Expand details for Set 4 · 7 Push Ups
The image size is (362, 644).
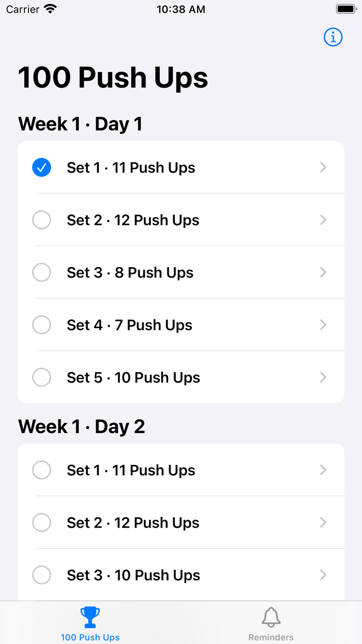click(323, 325)
